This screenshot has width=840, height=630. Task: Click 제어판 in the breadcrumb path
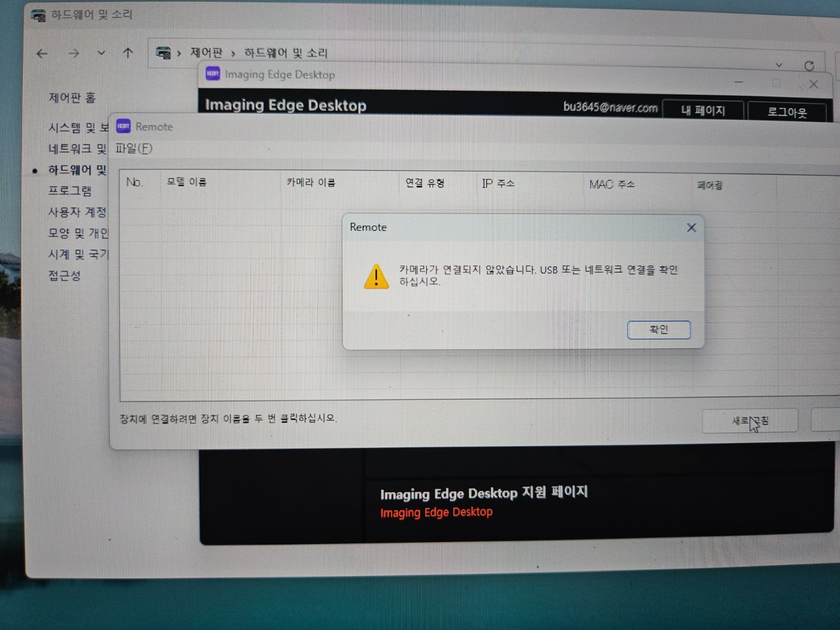tap(206, 52)
